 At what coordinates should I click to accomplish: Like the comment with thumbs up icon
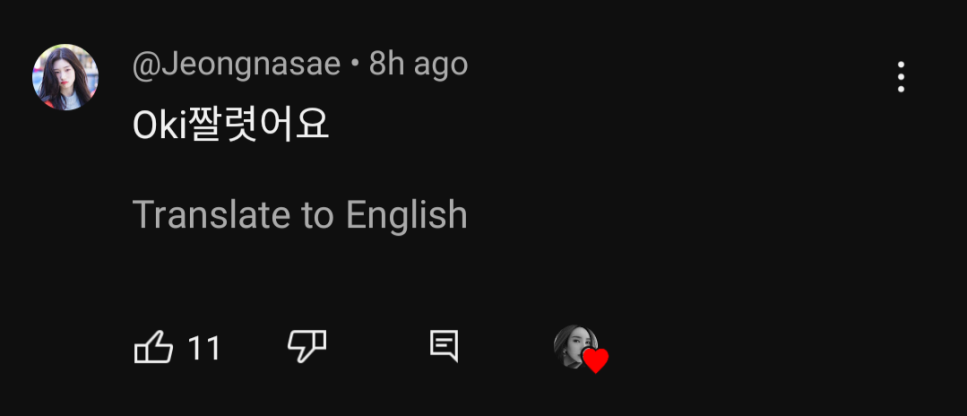point(153,348)
